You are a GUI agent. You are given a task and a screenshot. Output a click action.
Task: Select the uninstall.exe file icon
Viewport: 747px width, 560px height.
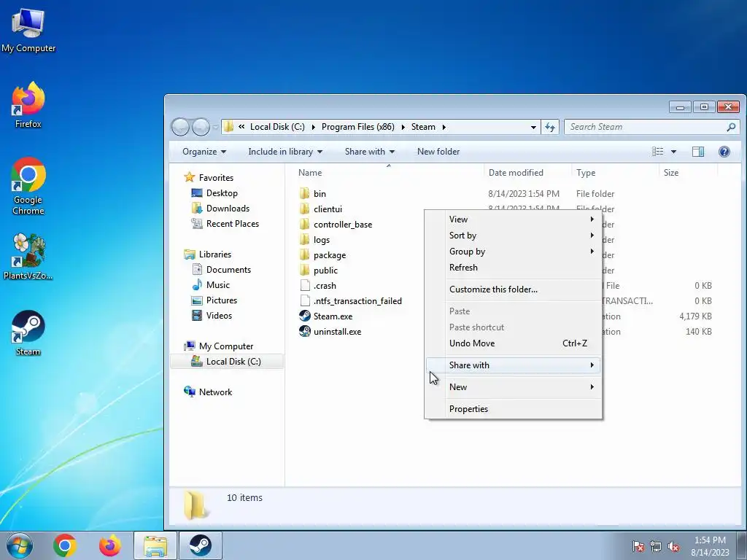pyautogui.click(x=304, y=332)
